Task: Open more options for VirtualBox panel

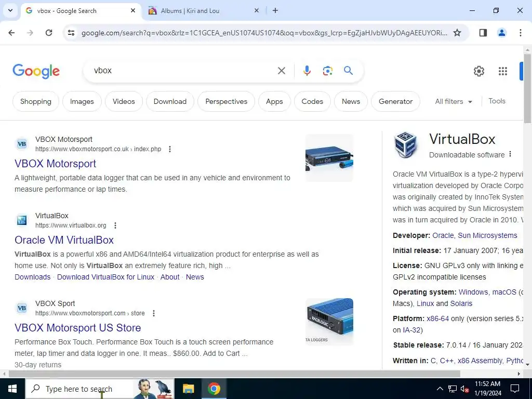Action: coord(510,154)
